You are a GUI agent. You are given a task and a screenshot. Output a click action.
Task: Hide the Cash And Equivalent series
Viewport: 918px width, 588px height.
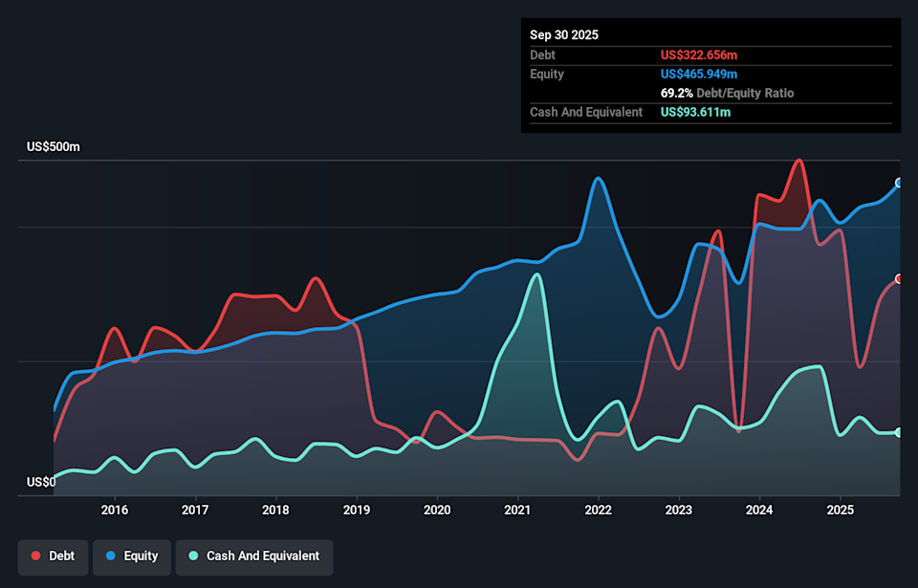255,556
